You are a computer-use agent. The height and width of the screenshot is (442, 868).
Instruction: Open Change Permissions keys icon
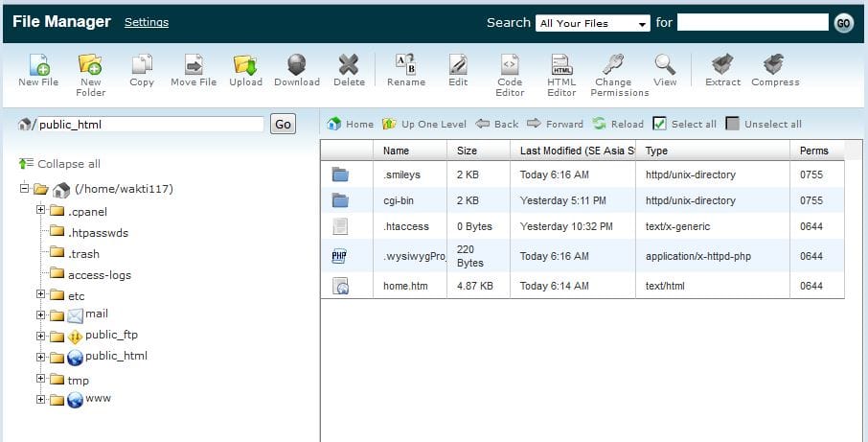(x=613, y=64)
